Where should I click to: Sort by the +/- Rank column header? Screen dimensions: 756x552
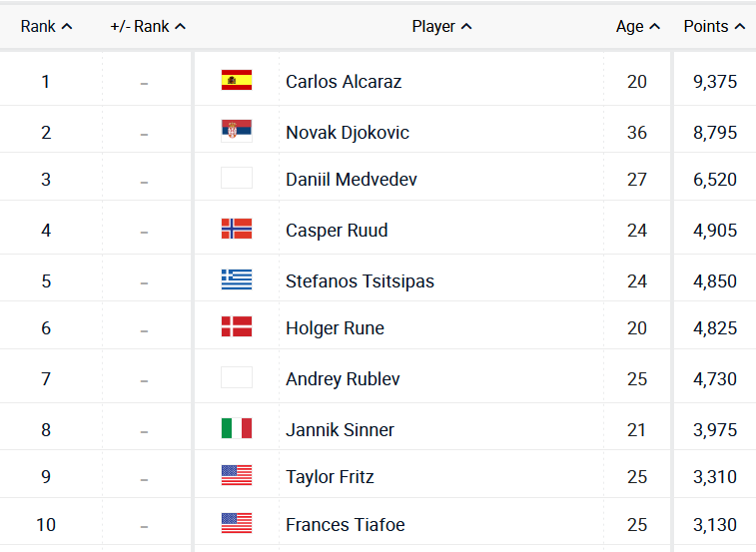pyautogui.click(x=148, y=27)
